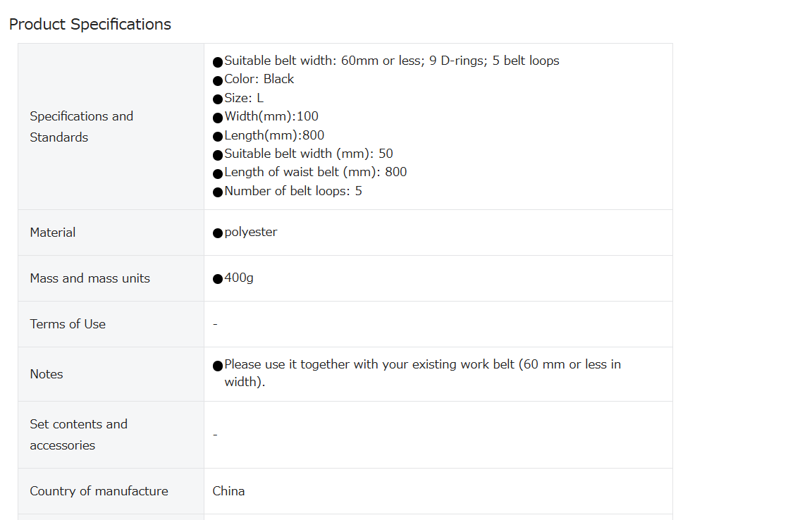Screen dimensions: 812x520
Task: Click the Notes row label
Action: [x=47, y=374]
